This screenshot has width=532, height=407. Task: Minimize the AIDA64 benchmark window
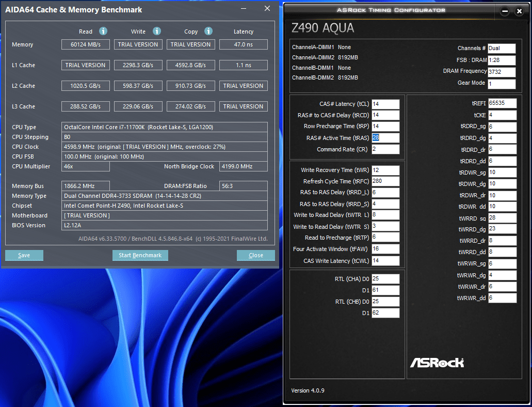[x=244, y=8]
